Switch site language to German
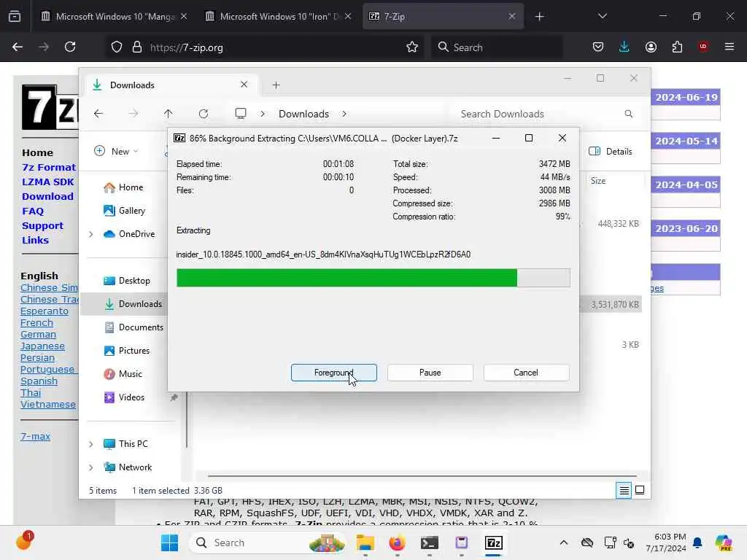The image size is (747, 560). pos(38,334)
